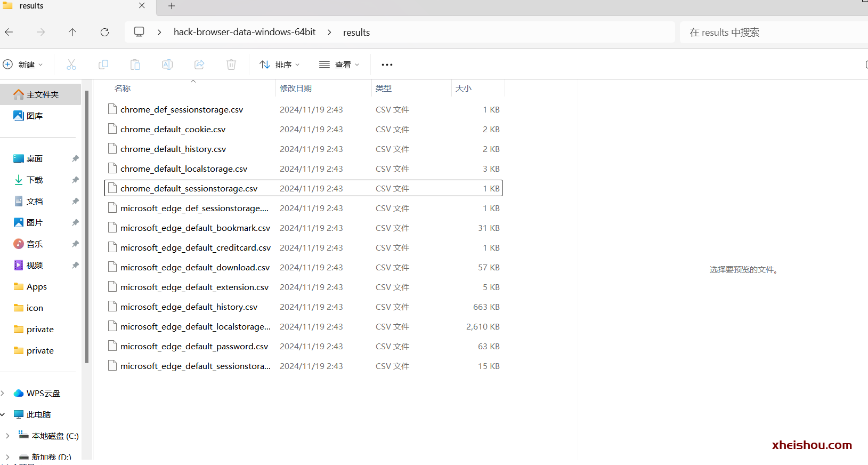Expand path chevron after monitor icon

click(x=159, y=33)
